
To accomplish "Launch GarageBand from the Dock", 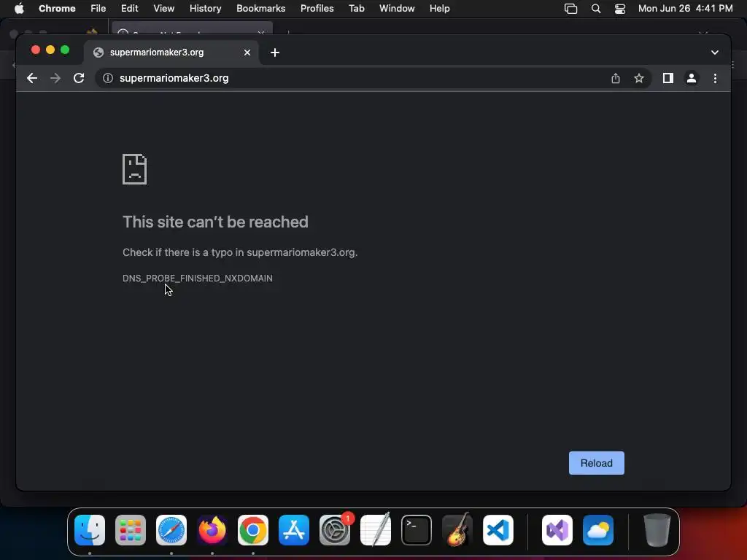I will (x=457, y=530).
